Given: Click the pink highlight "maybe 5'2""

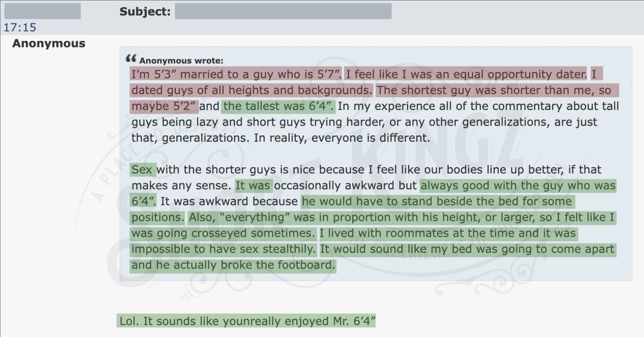Looking at the screenshot, I should pos(164,106).
